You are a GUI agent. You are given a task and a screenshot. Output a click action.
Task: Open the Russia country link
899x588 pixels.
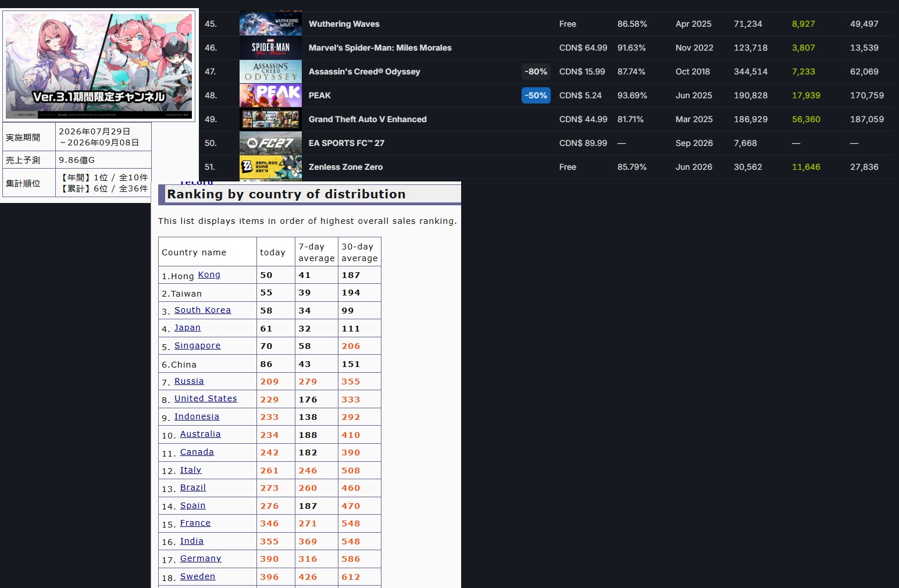coord(189,381)
